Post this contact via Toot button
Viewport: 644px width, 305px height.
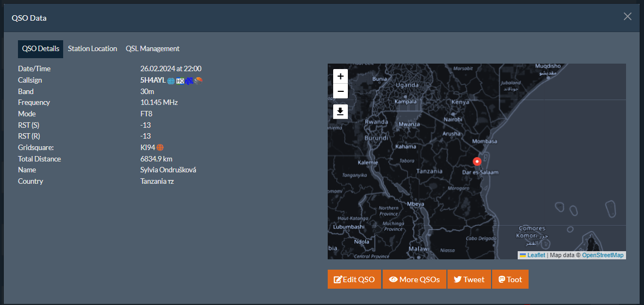510,279
